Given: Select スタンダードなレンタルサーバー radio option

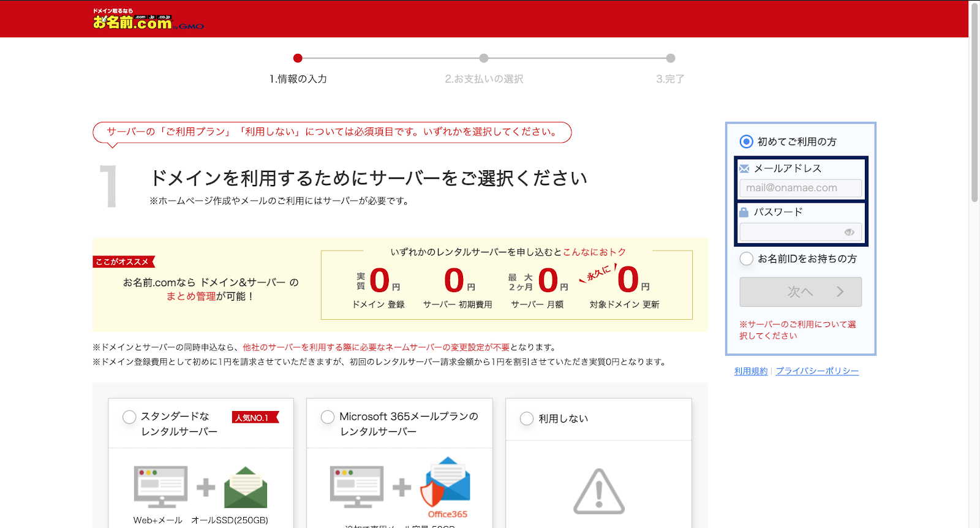Looking at the screenshot, I should click(129, 417).
